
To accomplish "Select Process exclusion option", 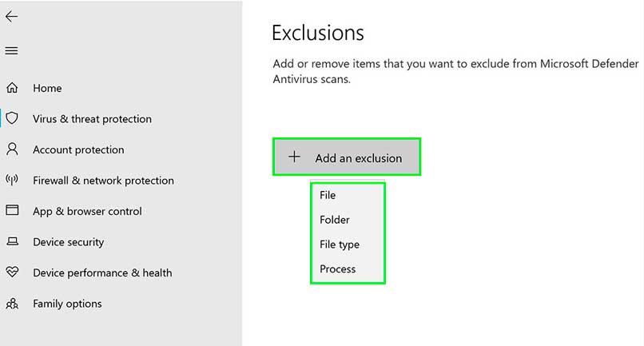I will click(x=338, y=269).
